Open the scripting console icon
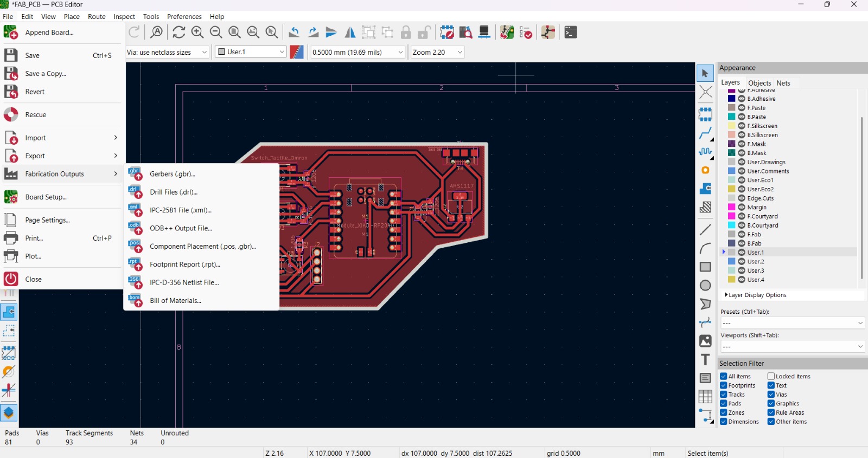The height and width of the screenshot is (458, 868). [571, 33]
